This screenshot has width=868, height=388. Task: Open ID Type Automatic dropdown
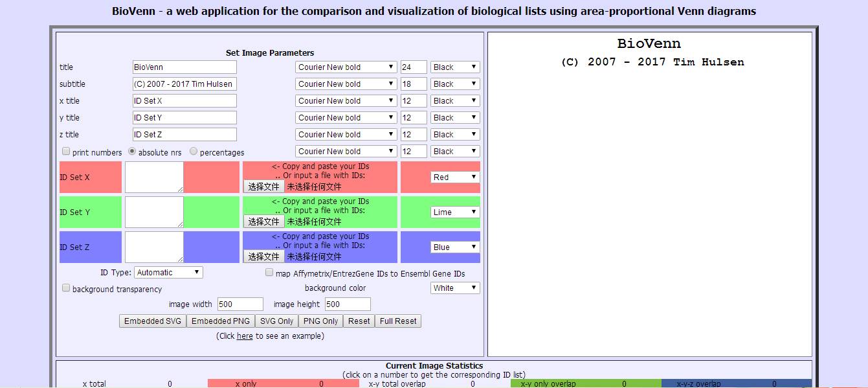168,273
